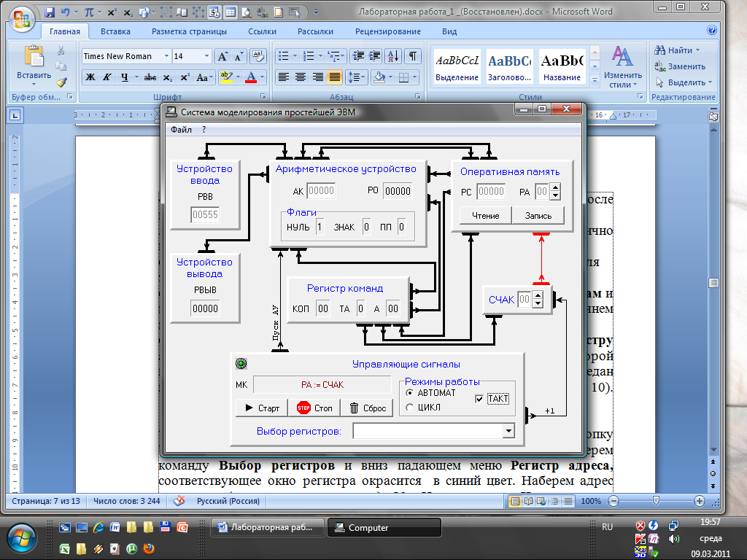Toggle Italic (К) formatting
The height and width of the screenshot is (560, 747).
[107, 77]
